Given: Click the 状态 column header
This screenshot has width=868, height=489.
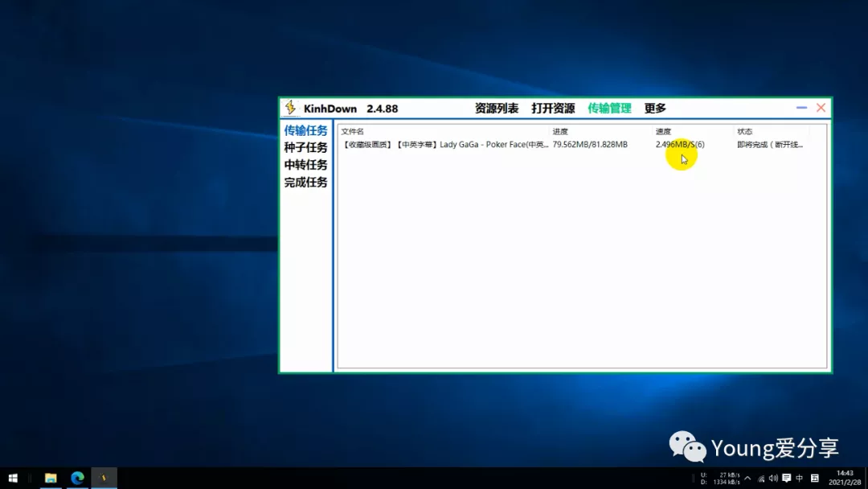Looking at the screenshot, I should point(744,132).
